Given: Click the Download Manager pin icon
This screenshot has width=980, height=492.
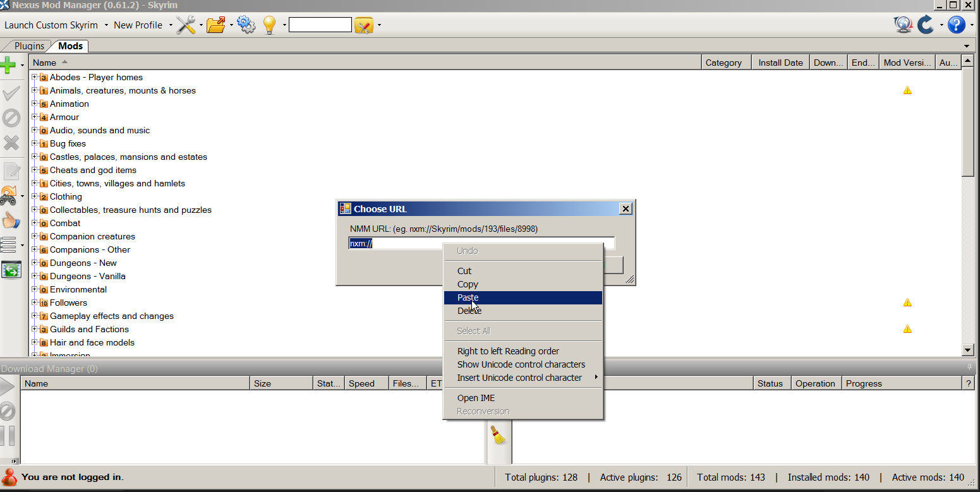Looking at the screenshot, I should pyautogui.click(x=969, y=368).
